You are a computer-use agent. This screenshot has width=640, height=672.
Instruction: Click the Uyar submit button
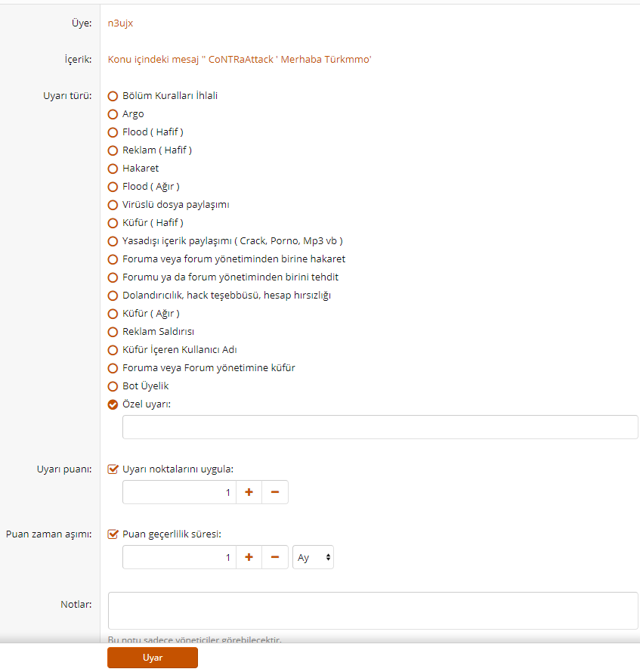coord(153,658)
